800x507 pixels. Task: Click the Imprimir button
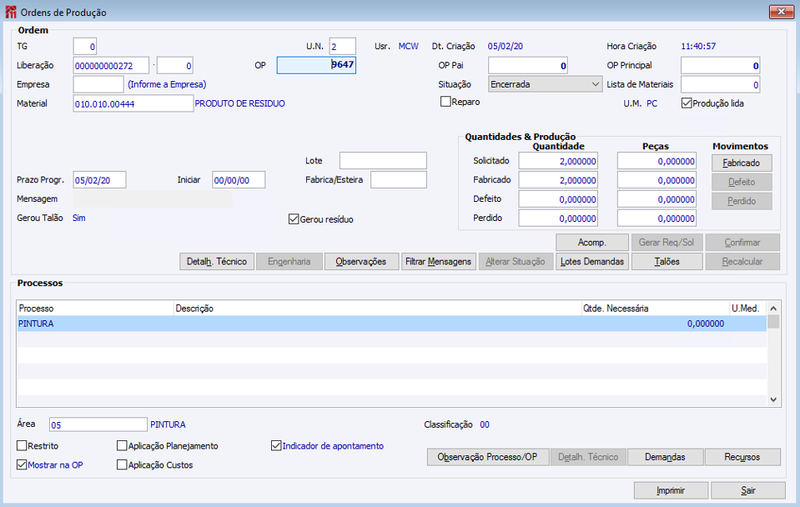coord(670,490)
